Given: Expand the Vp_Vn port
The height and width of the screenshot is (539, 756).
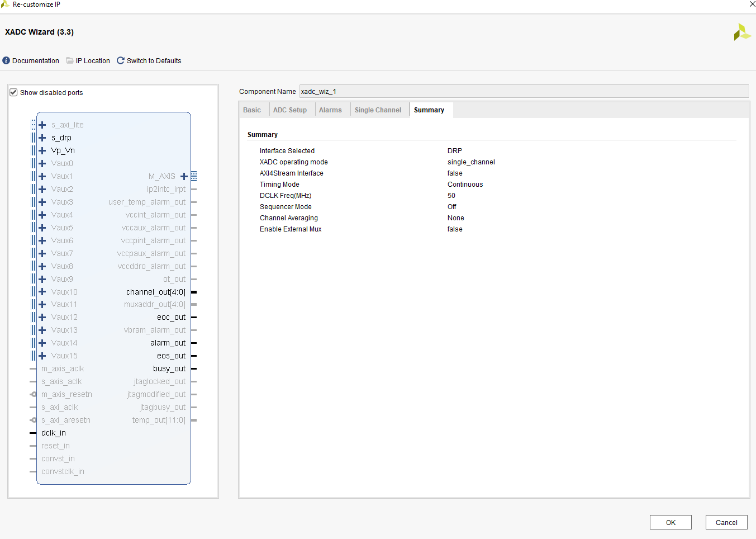Looking at the screenshot, I should [42, 150].
